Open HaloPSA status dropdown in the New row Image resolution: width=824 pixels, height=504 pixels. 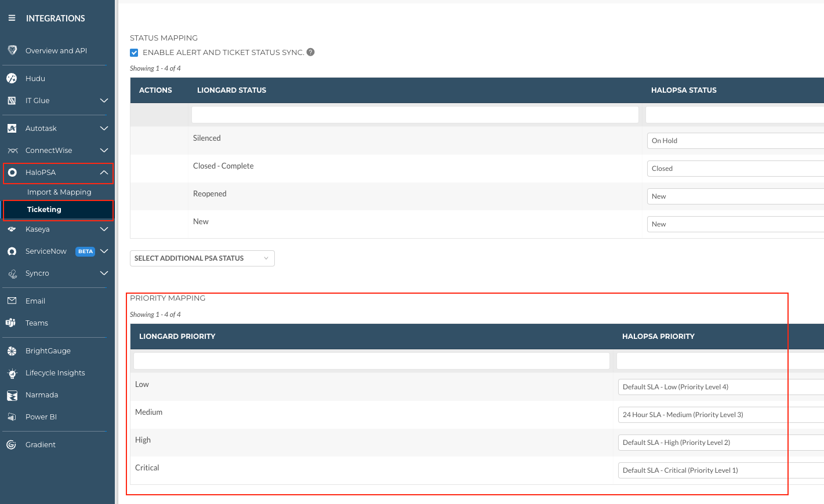[x=735, y=224]
